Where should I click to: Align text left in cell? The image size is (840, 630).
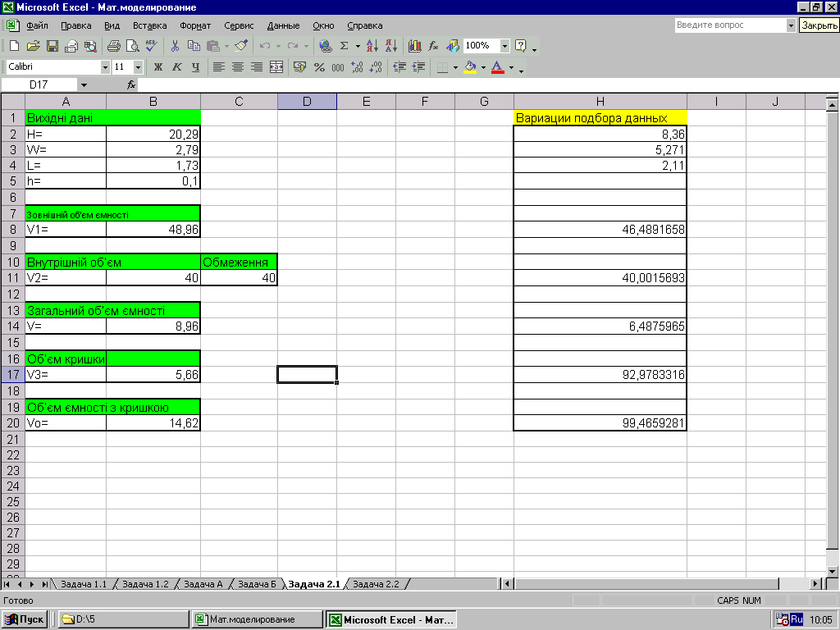point(218,67)
